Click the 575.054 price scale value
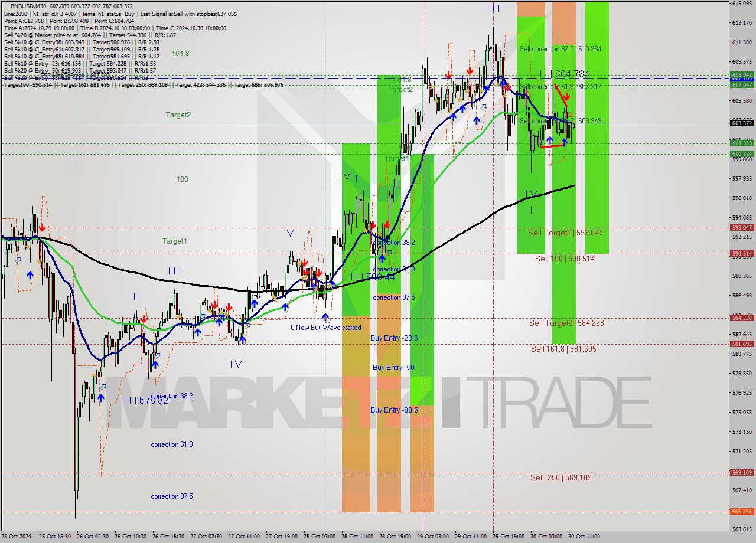 pos(741,412)
